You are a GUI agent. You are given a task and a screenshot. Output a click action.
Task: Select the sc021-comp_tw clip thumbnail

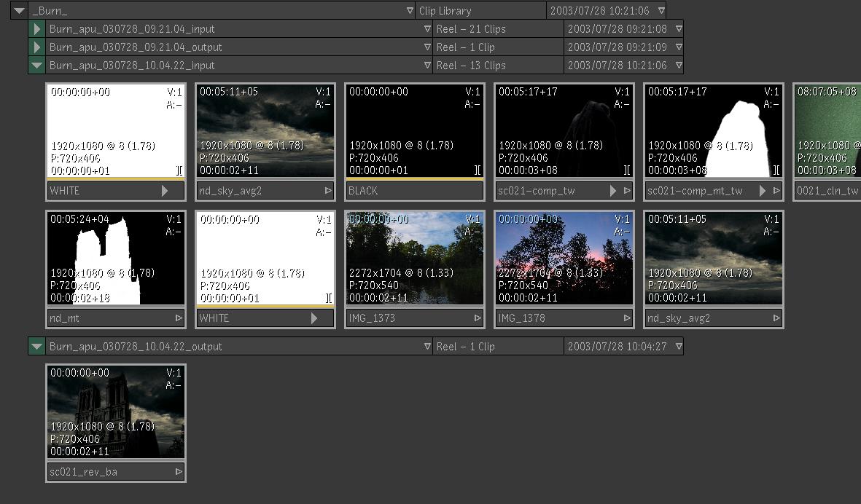click(x=564, y=130)
